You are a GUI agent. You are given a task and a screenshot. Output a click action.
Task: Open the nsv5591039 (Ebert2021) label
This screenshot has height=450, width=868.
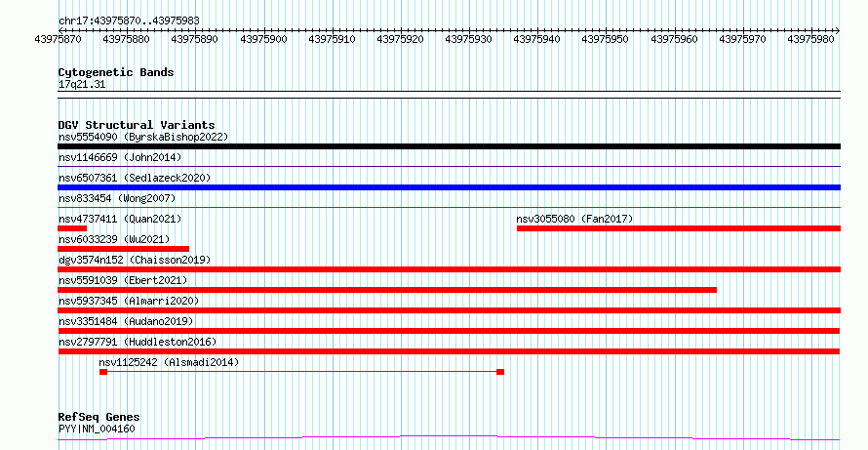pyautogui.click(x=123, y=280)
